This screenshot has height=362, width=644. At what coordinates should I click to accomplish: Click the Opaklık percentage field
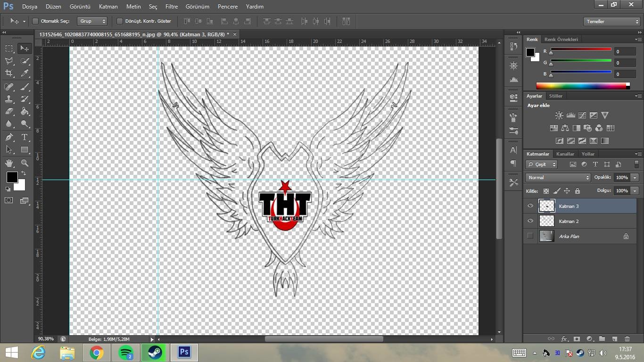pyautogui.click(x=622, y=178)
